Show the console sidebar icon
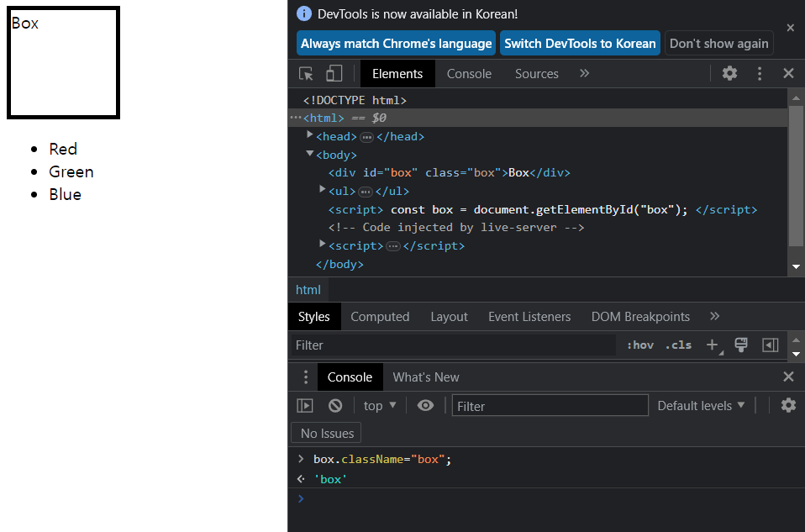 [x=305, y=406]
